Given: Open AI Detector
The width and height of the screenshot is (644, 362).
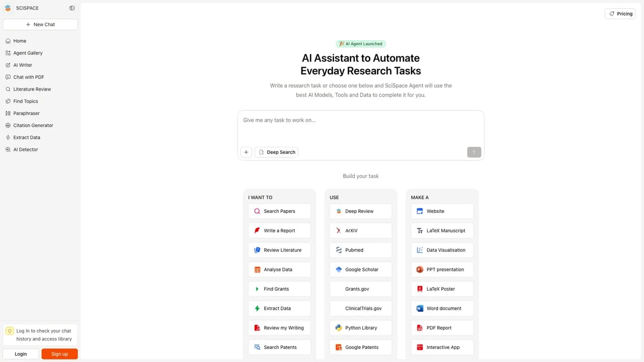Looking at the screenshot, I should pos(40,149).
